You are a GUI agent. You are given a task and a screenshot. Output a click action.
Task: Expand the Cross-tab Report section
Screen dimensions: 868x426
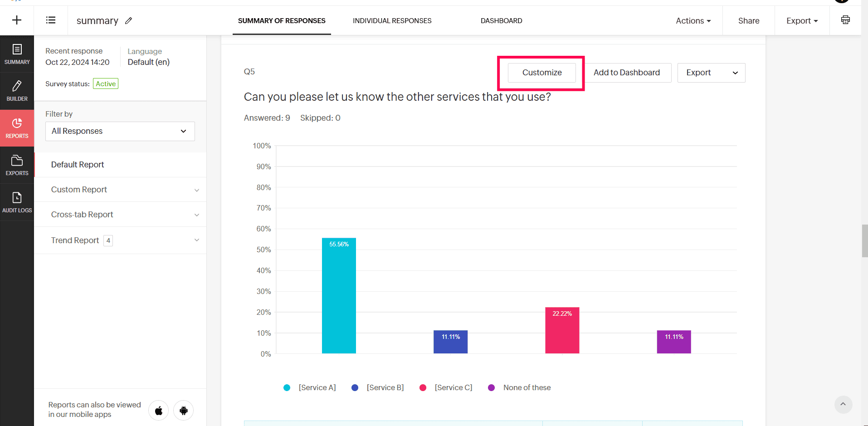tap(121, 215)
